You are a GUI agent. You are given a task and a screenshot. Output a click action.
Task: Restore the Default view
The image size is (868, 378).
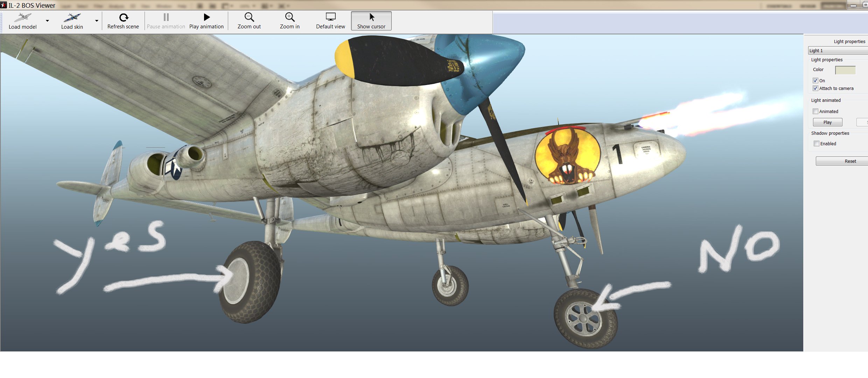tap(330, 21)
